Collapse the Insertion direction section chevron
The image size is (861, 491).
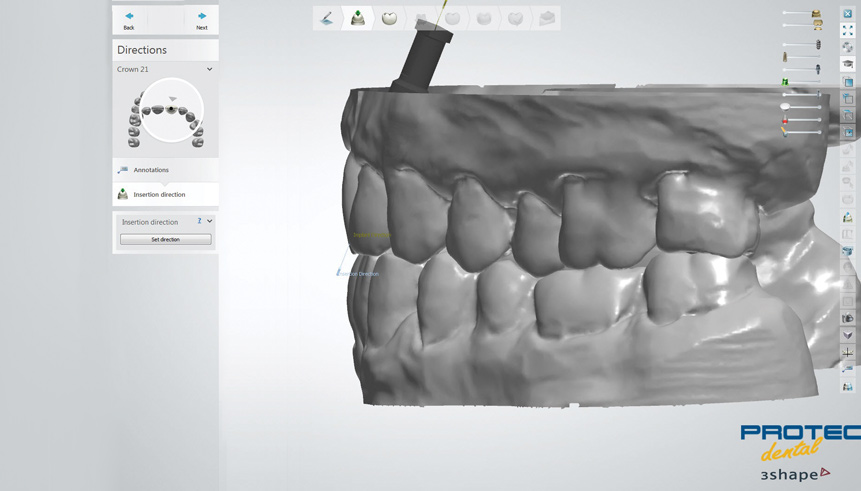pos(209,221)
